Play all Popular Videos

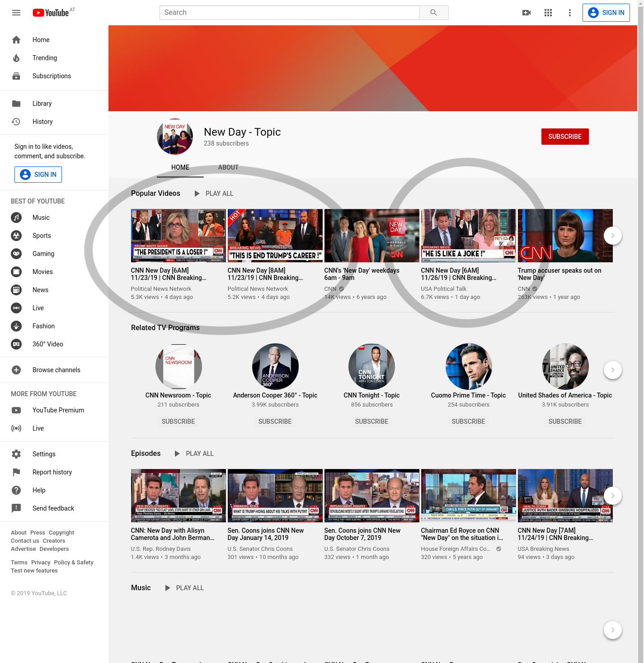click(214, 194)
